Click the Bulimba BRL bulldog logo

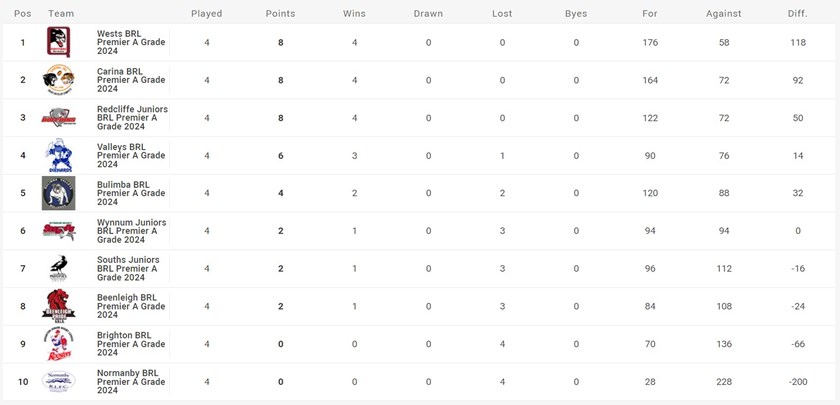click(x=58, y=193)
